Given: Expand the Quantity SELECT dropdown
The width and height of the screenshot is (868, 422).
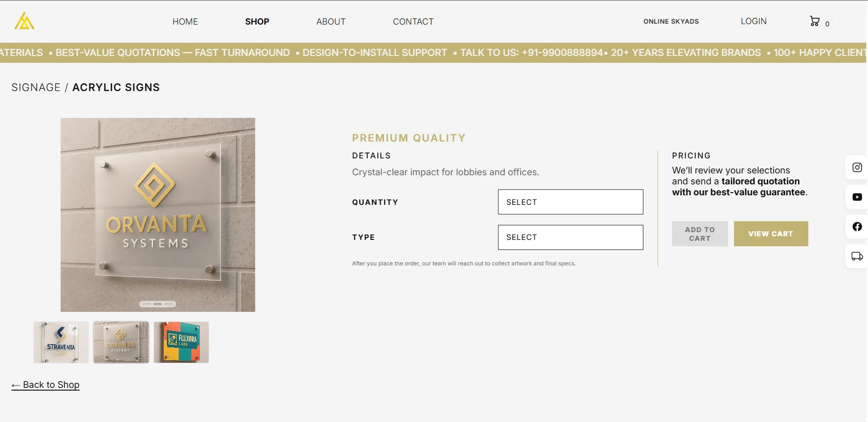Looking at the screenshot, I should 570,202.
